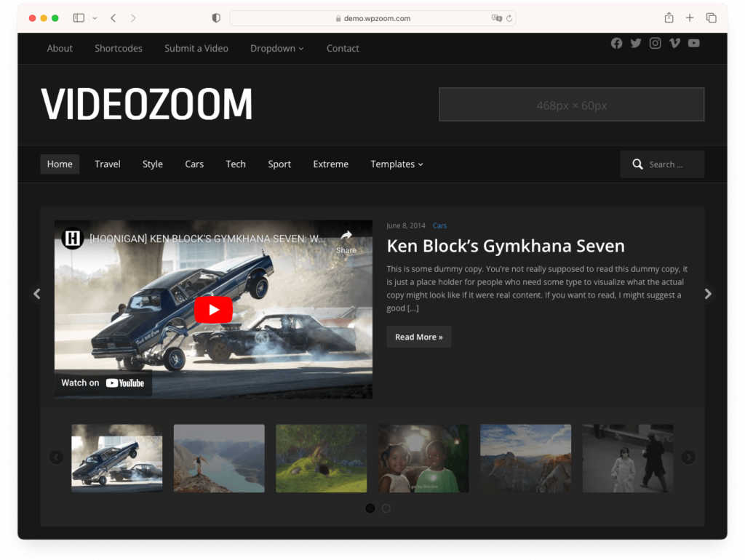Play the Gymkhana Seven YouTube video
Viewport: 745px width, 560px height.
213,310
